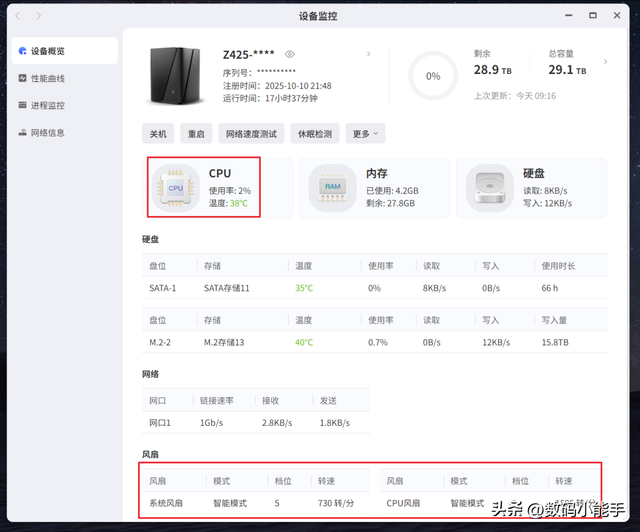This screenshot has width=640, height=532.
Task: Click the 性能曲线 chart icon
Action: point(22,78)
